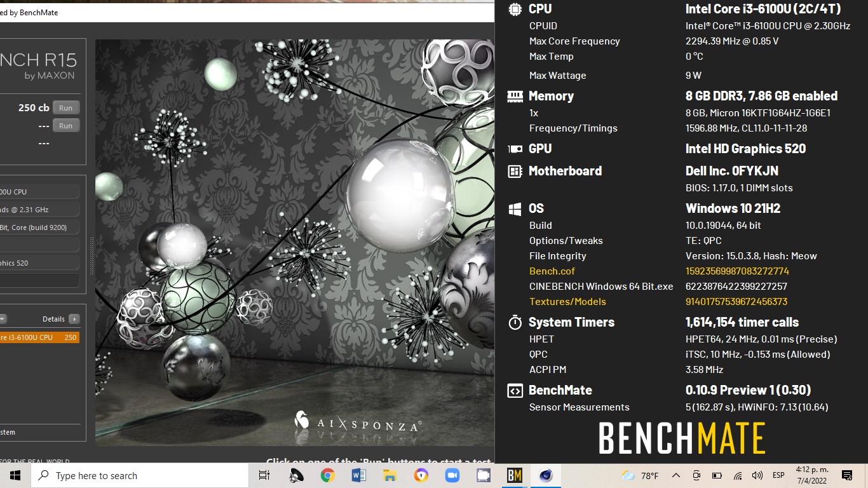Viewport: 868px width, 488px height.
Task: Switch the ESP input language indicator
Action: point(778,475)
